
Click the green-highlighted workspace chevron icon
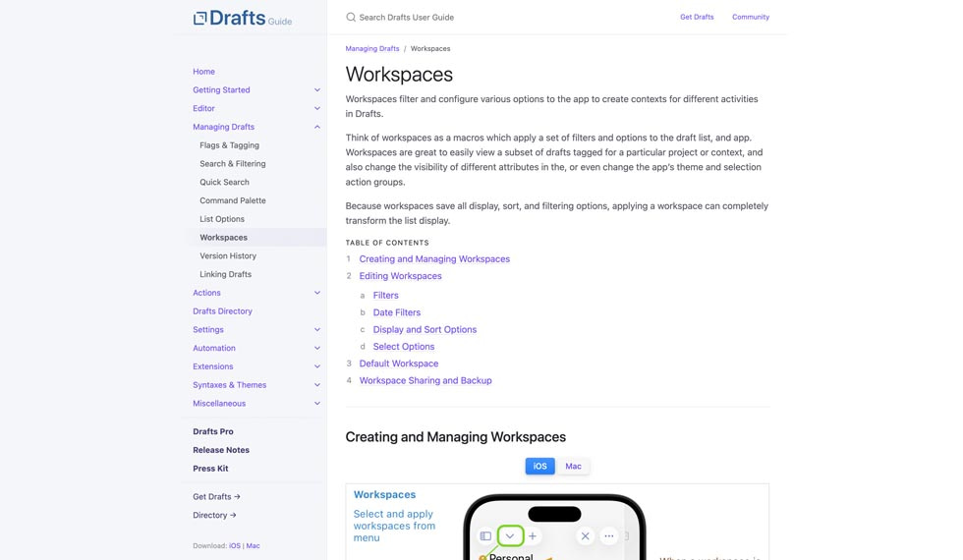(510, 536)
